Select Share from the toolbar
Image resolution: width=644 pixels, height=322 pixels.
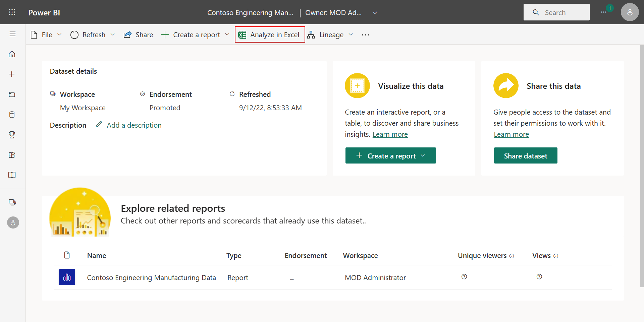[x=138, y=35]
